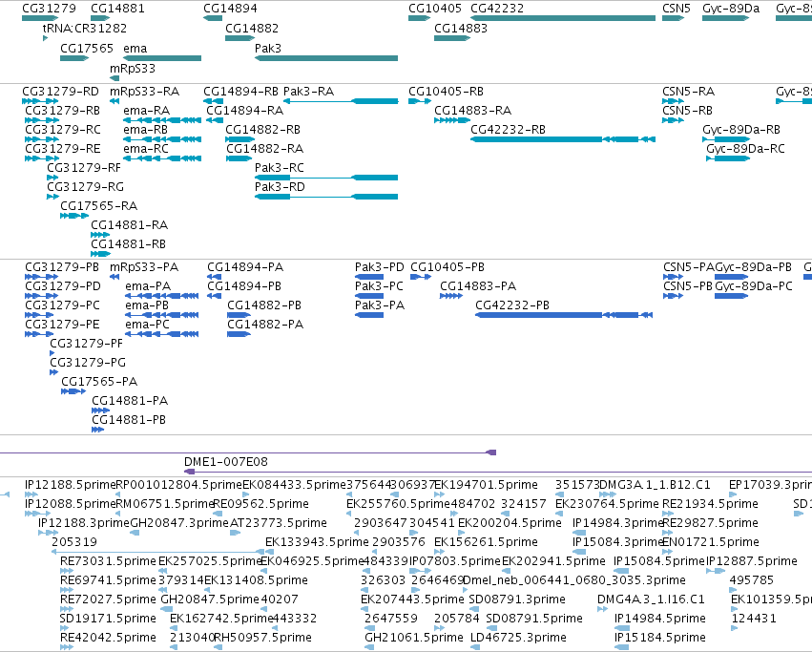Select the tRNA:CR31282 feature
Image resolution: width=812 pixels, height=652 pixels.
pyautogui.click(x=45, y=38)
